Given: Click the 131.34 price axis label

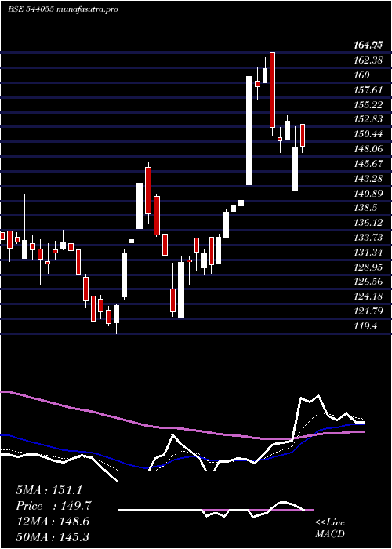Looking at the screenshot, I should tap(368, 253).
